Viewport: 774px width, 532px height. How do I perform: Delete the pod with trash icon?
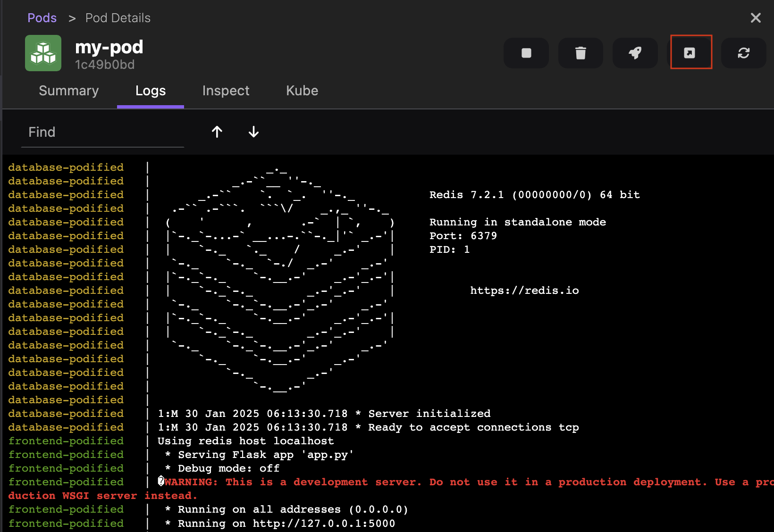[x=580, y=53]
